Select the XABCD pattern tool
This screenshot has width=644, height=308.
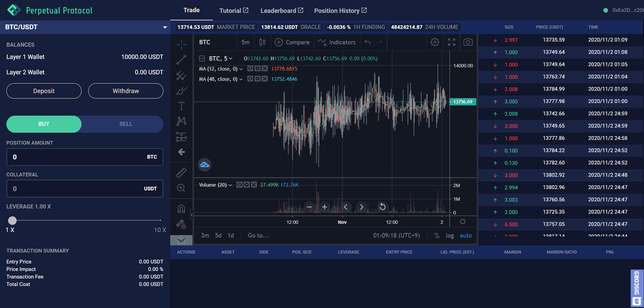click(182, 121)
